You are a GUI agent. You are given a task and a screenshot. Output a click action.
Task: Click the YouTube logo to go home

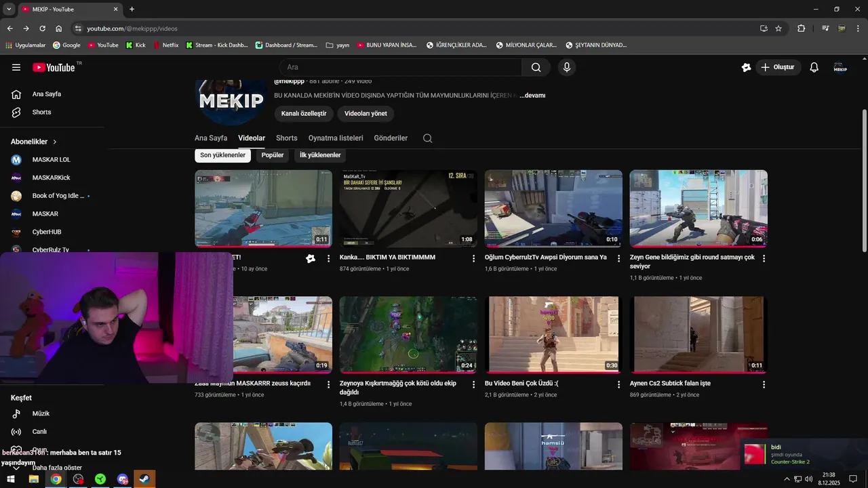pos(54,67)
